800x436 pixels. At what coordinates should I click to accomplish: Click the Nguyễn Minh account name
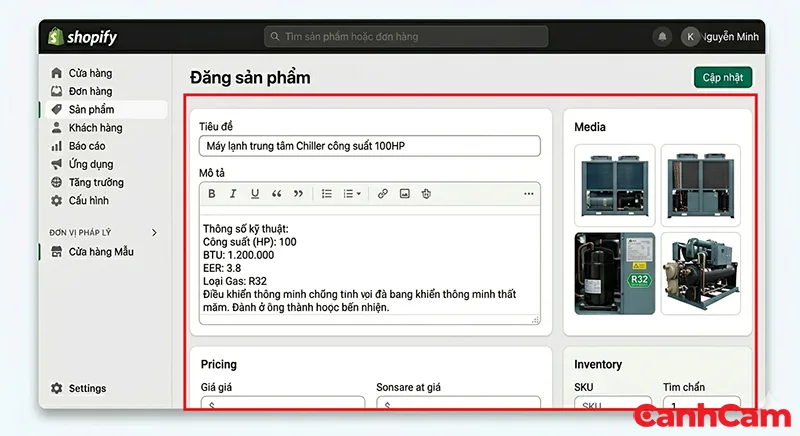click(731, 37)
